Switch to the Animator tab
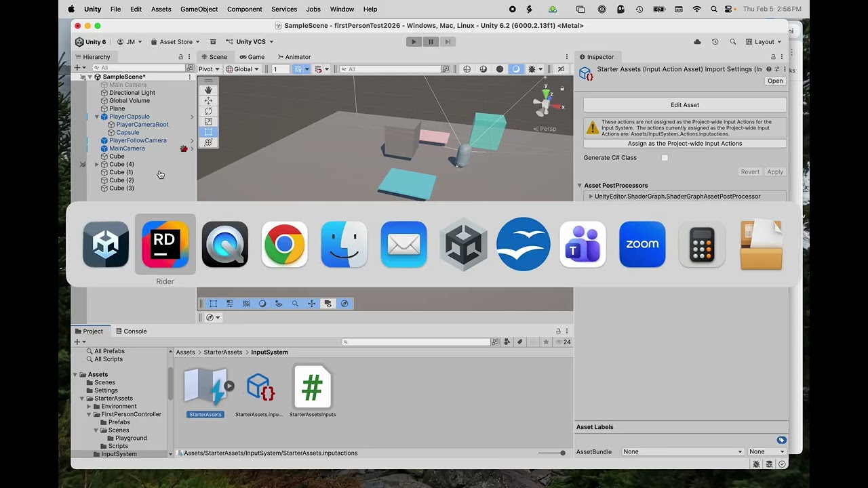 [x=293, y=57]
